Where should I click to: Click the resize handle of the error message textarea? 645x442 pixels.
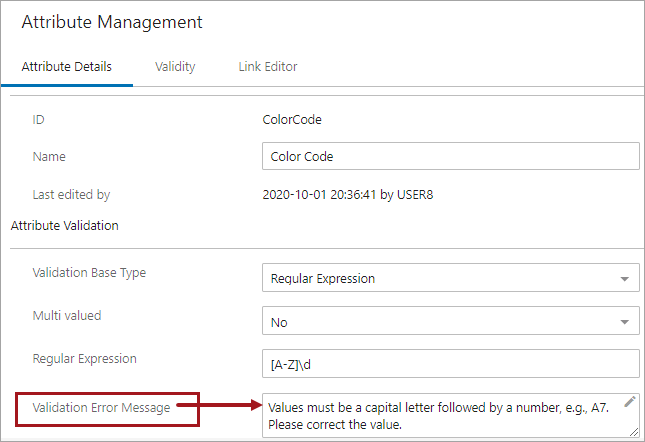point(632,431)
